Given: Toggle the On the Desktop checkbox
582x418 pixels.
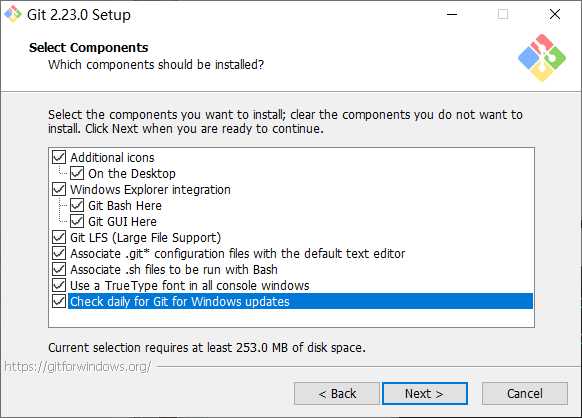Looking at the screenshot, I should point(77,173).
